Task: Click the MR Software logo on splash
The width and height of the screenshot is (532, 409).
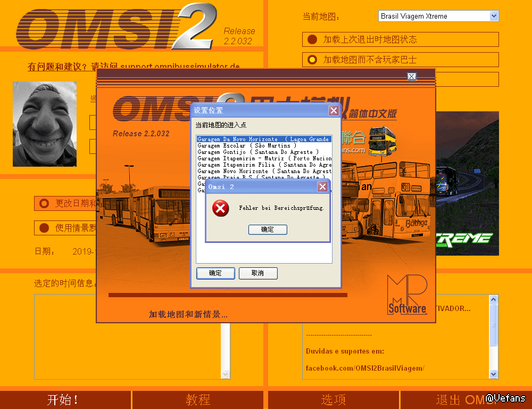Action: coord(407,295)
